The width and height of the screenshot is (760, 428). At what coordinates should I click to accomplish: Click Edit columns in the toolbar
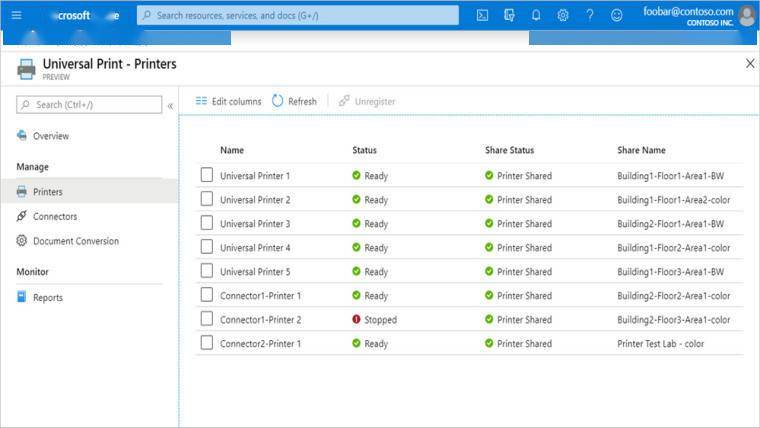pos(228,101)
